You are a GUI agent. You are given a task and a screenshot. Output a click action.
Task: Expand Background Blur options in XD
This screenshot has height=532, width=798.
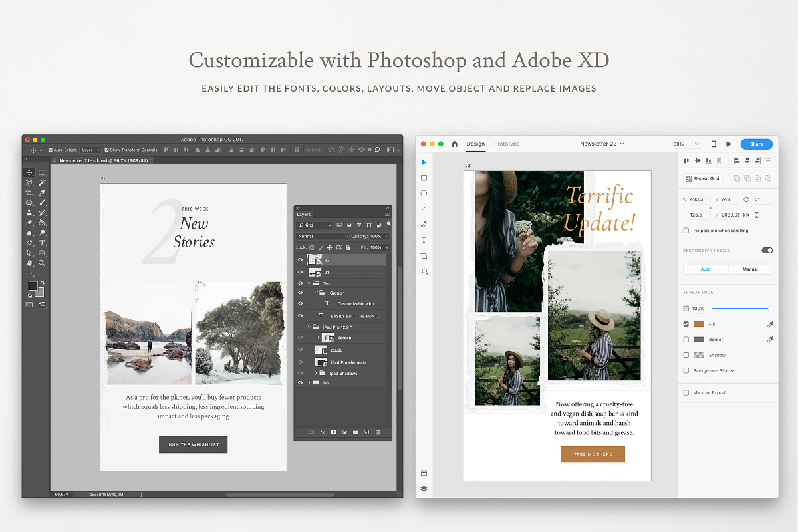pyautogui.click(x=733, y=370)
